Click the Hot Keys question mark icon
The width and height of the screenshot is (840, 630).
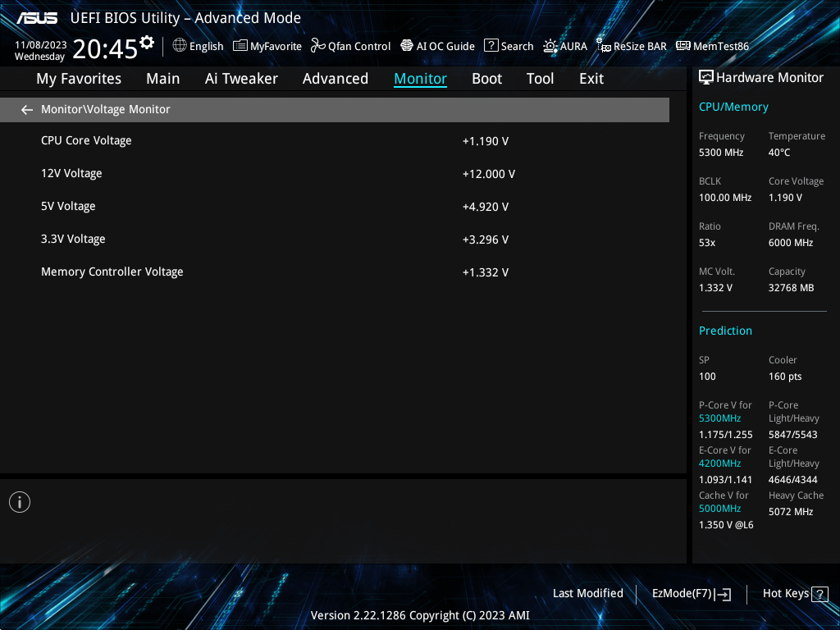click(x=819, y=594)
